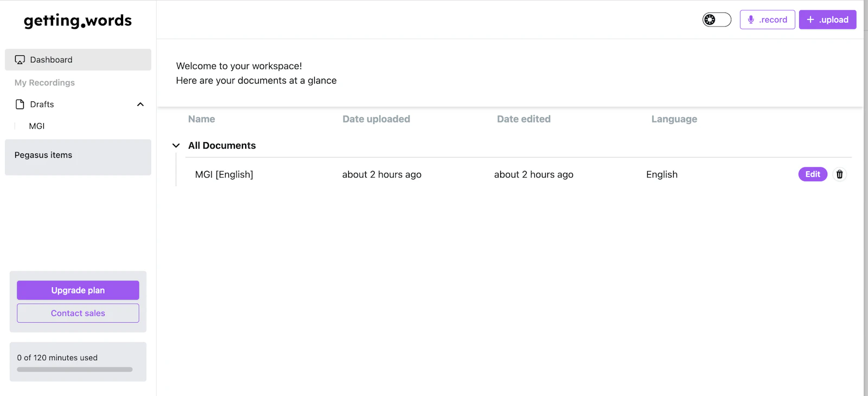The image size is (868, 396).
Task: Collapse the All Documents group
Action: [x=176, y=145]
